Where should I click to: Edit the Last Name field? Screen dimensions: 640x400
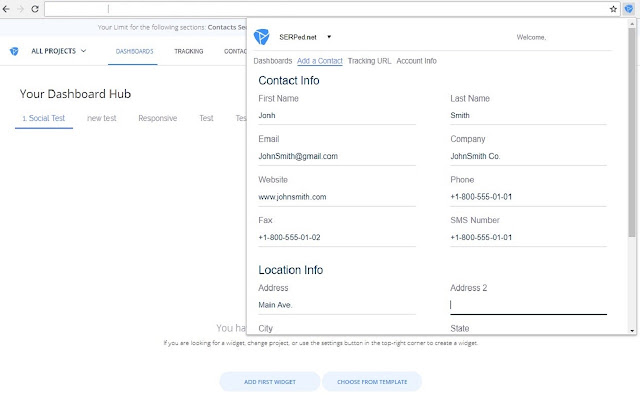(528, 116)
